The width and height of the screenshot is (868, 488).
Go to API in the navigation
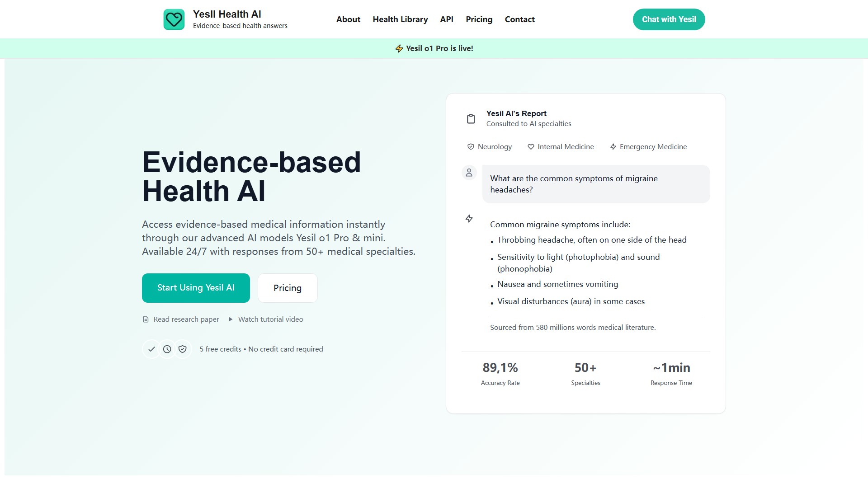(x=447, y=19)
